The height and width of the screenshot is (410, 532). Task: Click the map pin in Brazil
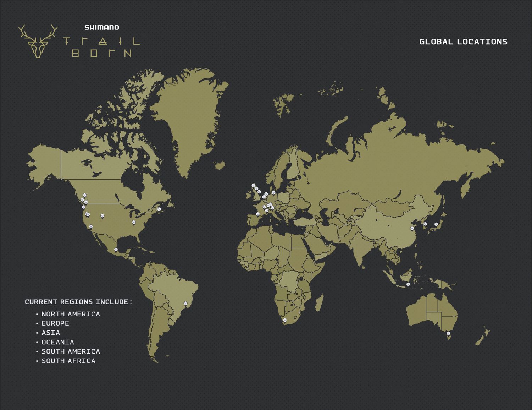tap(185, 304)
